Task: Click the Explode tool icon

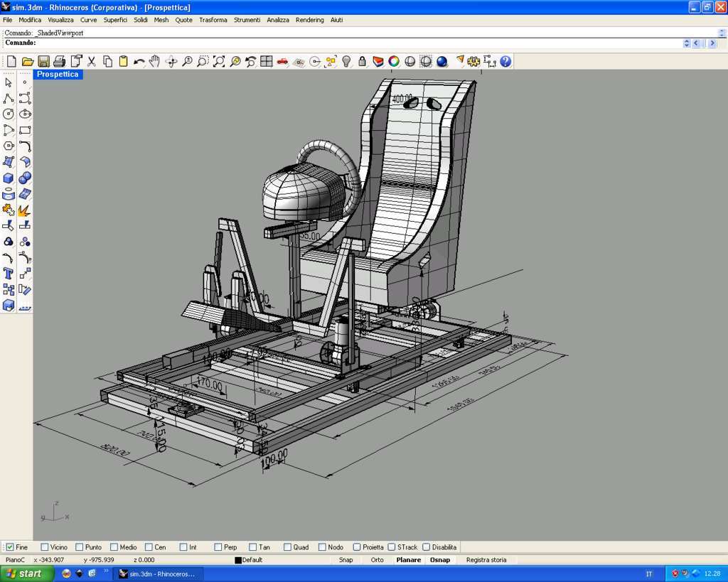Action: (x=25, y=210)
